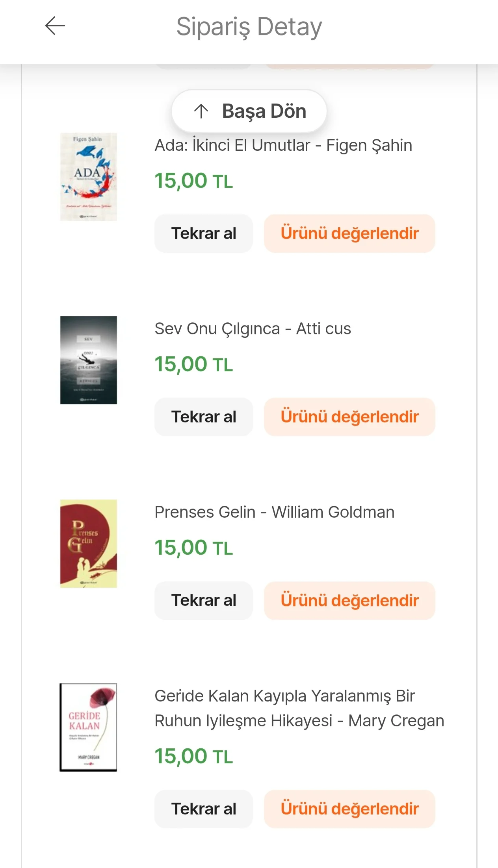The width and height of the screenshot is (498, 868).
Task: Open Sev Onu Çılgınca cover thumbnail
Action: point(89,360)
